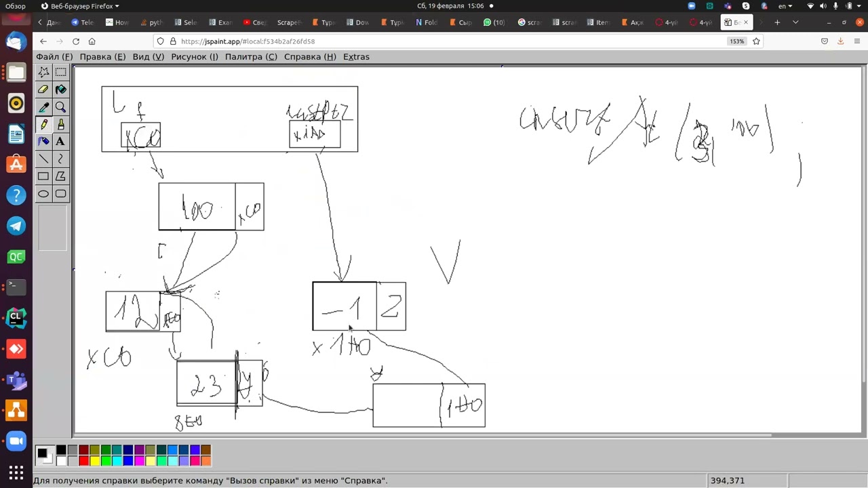Open Zoom from the dock
Viewport: 868px width, 488px height.
tap(16, 441)
